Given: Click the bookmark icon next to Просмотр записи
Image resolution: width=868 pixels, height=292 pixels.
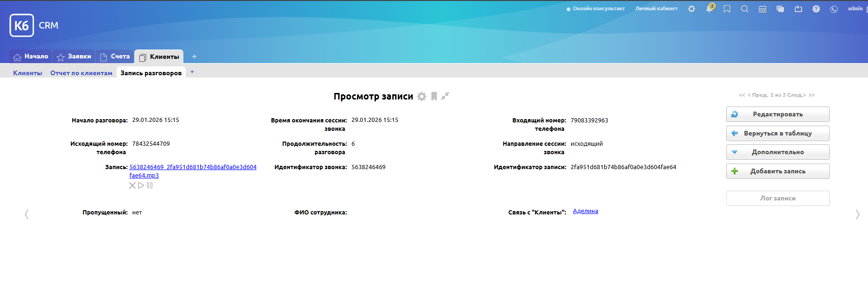Looking at the screenshot, I should [434, 96].
